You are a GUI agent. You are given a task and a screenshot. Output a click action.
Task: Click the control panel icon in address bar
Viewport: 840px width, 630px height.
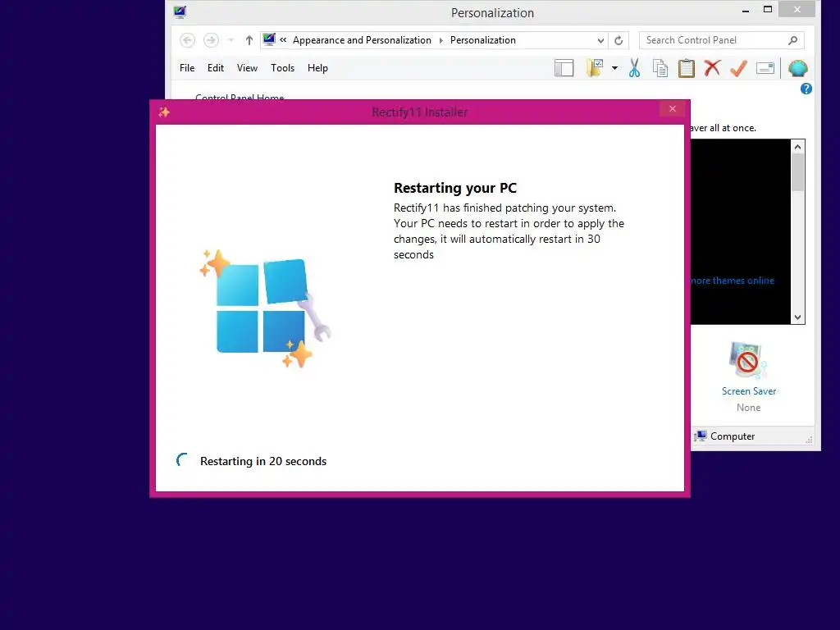click(269, 39)
